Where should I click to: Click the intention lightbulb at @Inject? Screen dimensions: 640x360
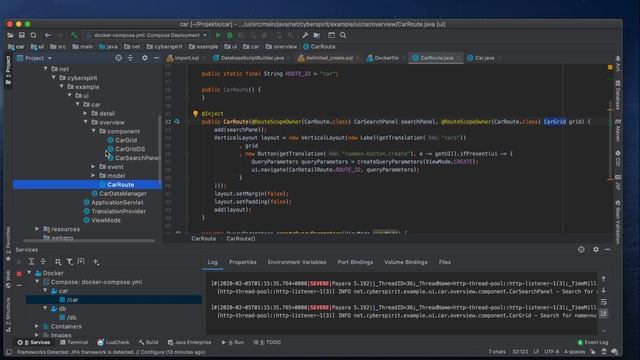click(x=195, y=114)
